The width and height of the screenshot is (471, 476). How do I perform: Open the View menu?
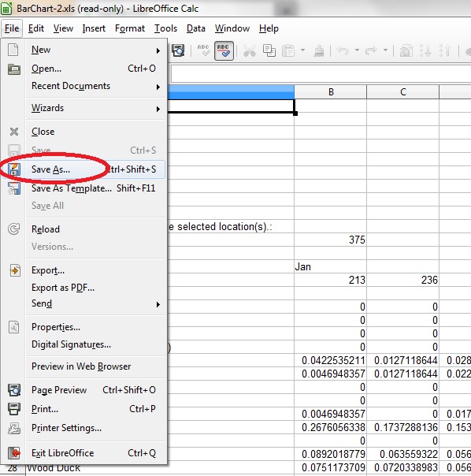[x=63, y=28]
